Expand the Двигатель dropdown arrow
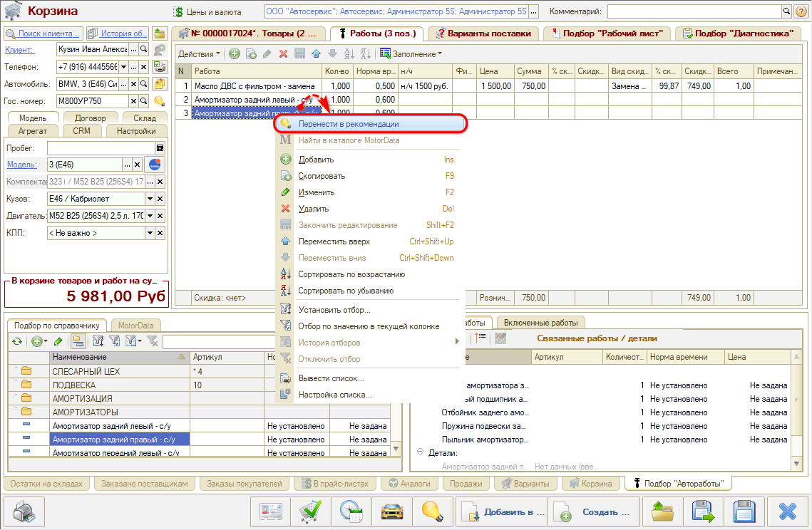Screen dimensions: 812x530 tap(150, 216)
